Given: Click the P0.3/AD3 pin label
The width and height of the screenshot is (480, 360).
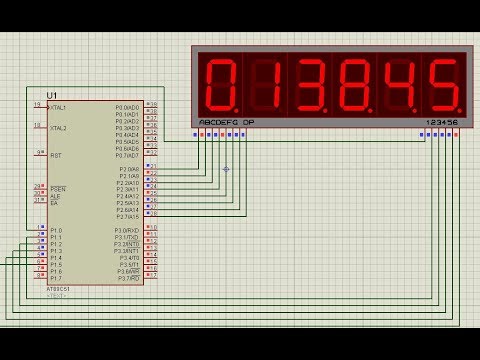Looking at the screenshot, I should (x=127, y=128).
